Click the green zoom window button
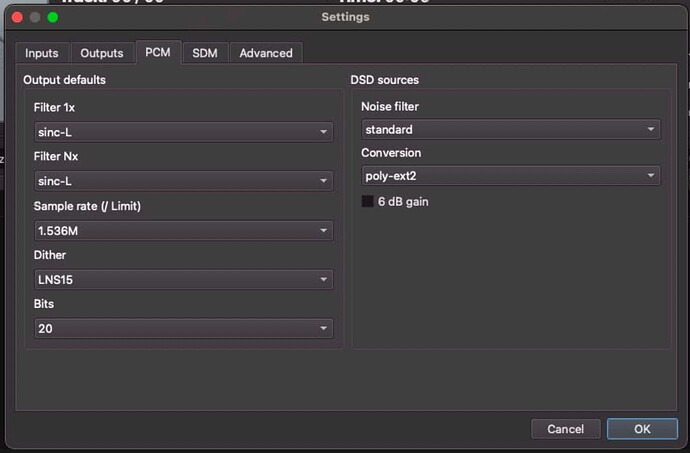 click(53, 17)
